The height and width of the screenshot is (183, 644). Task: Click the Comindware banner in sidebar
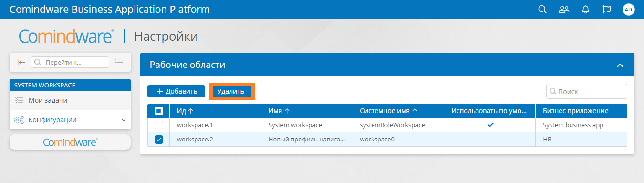70,142
